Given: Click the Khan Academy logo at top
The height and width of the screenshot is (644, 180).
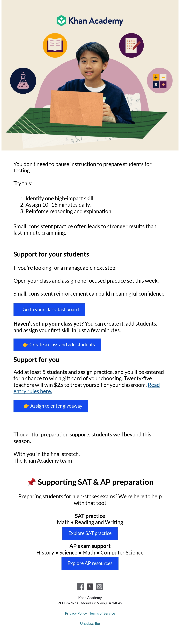Looking at the screenshot, I should coord(90,21).
